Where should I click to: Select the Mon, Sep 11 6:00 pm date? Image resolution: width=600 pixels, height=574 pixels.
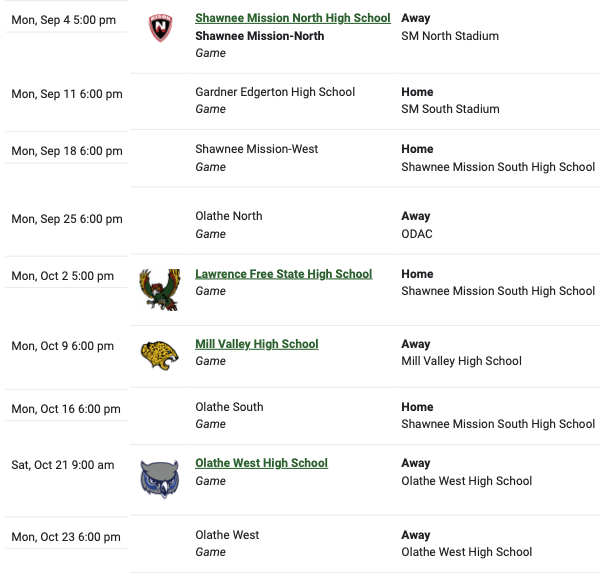67,94
